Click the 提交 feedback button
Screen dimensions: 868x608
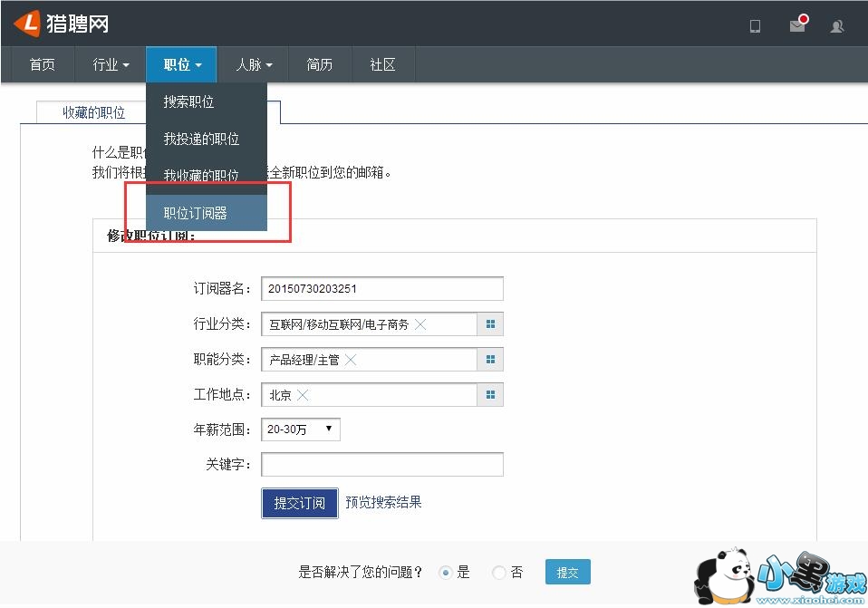point(567,572)
